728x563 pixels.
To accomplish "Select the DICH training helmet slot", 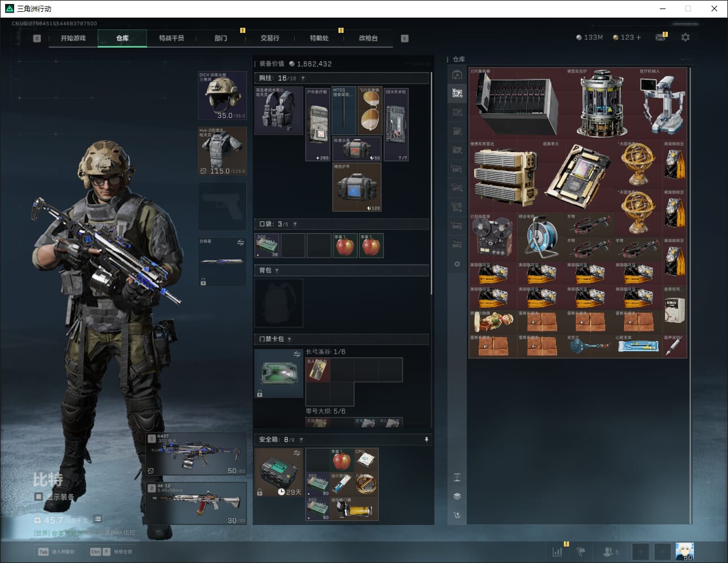I will tap(222, 95).
